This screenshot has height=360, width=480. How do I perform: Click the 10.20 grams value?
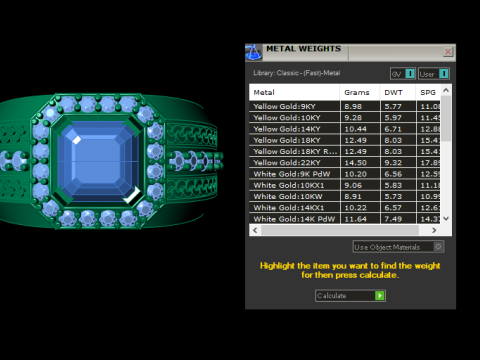tap(355, 174)
